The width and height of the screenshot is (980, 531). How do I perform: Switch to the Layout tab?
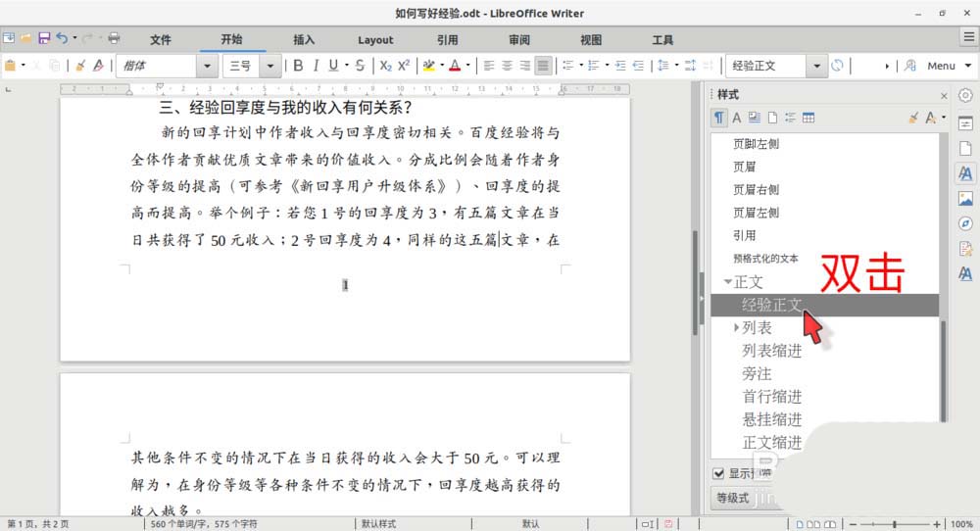(x=375, y=40)
